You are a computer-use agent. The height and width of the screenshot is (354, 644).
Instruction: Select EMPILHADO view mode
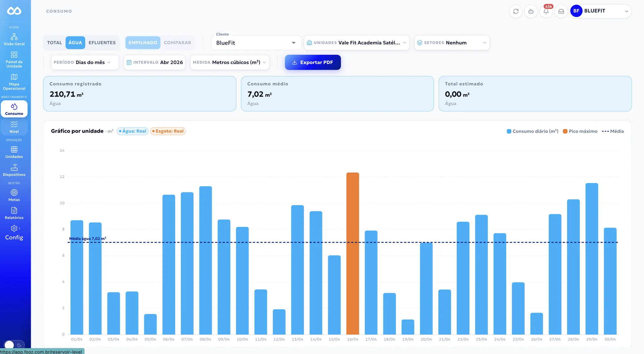click(x=143, y=43)
